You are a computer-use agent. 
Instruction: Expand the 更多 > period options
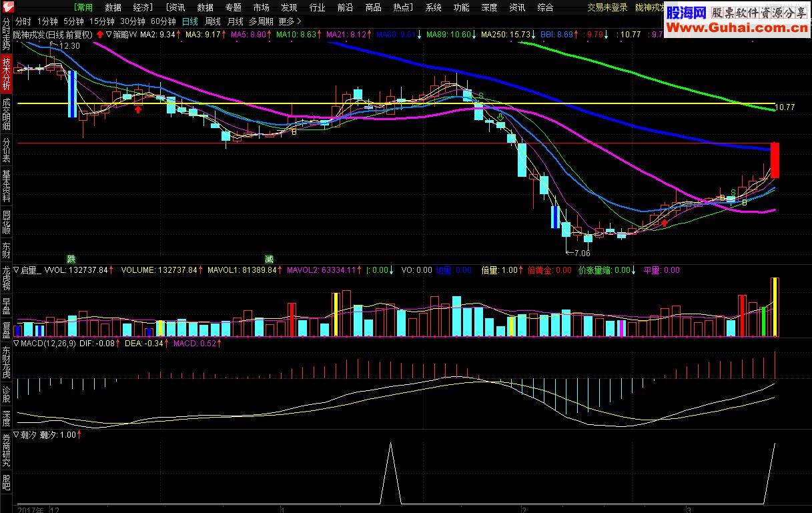(x=290, y=21)
